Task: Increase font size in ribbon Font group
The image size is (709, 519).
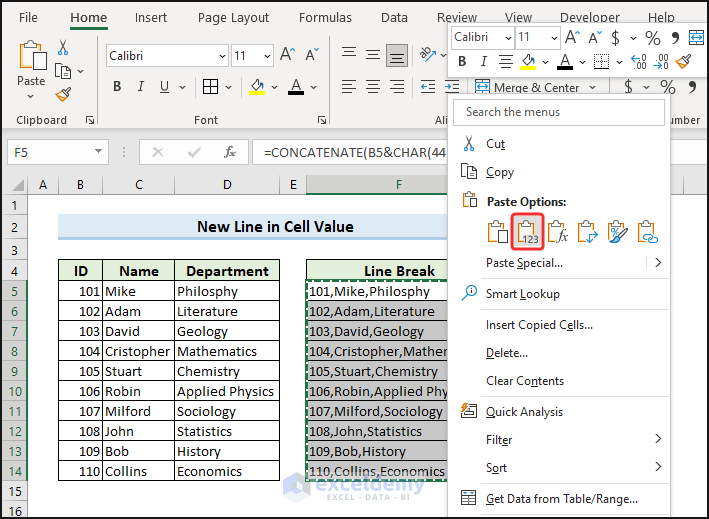Action: [x=287, y=55]
